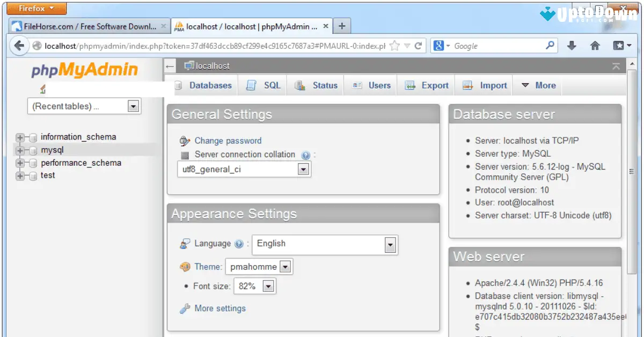
Task: Collapse the navigation panel with left arrow
Action: pos(170,65)
